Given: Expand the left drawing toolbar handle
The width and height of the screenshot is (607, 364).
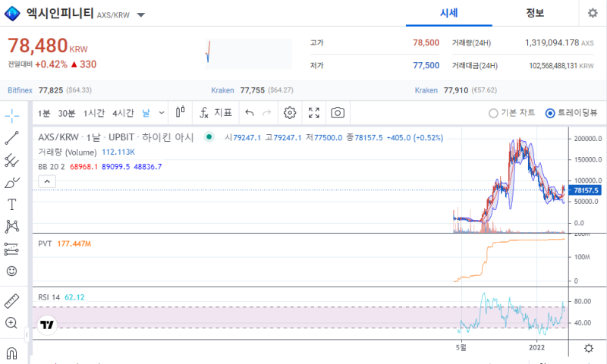Looking at the screenshot, I should point(27,334).
